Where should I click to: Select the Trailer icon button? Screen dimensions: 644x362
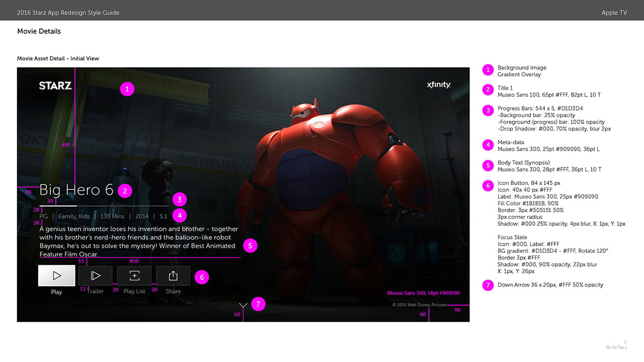[x=95, y=276]
